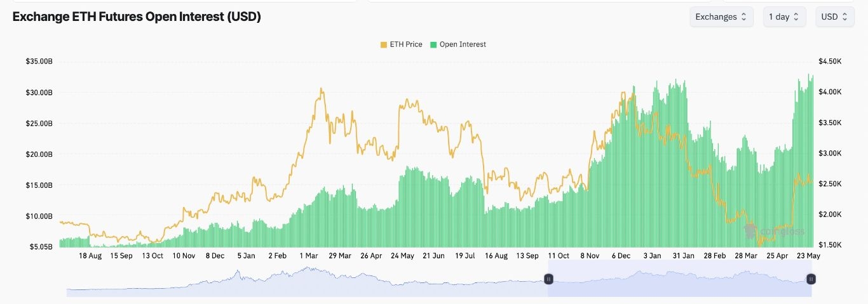Click the left range slider handle
Viewport: 868px width, 304px height.
pyautogui.click(x=548, y=279)
